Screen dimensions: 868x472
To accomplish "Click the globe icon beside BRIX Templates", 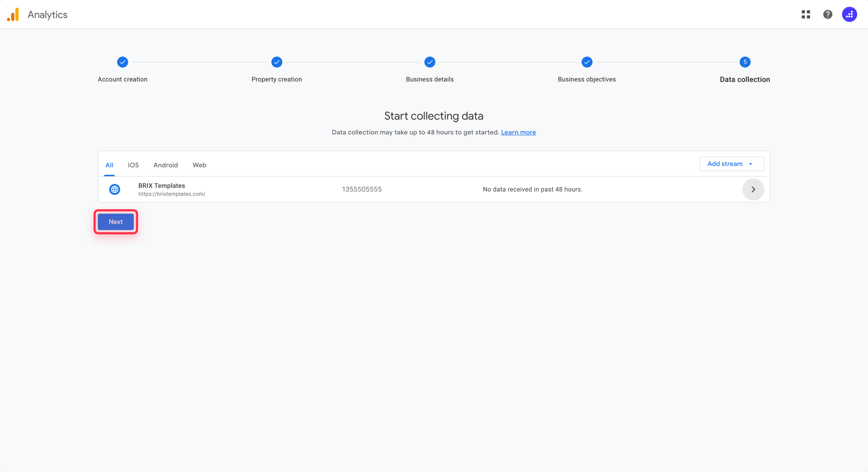I will 114,189.
